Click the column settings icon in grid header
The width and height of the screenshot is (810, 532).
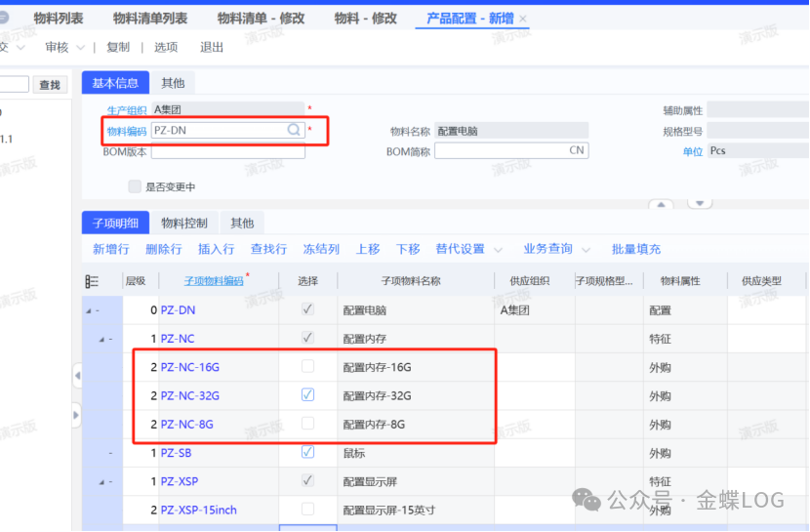click(92, 281)
